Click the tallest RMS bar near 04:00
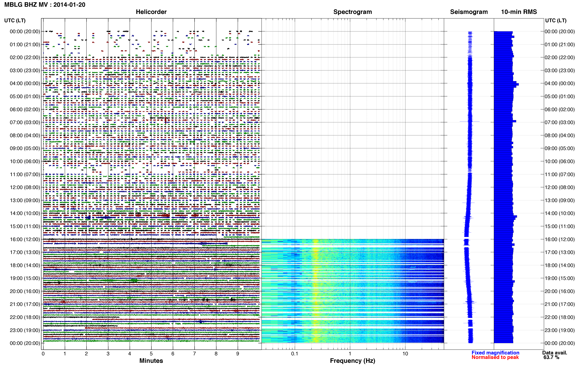Viewport: 588px width, 368px height. click(506, 84)
